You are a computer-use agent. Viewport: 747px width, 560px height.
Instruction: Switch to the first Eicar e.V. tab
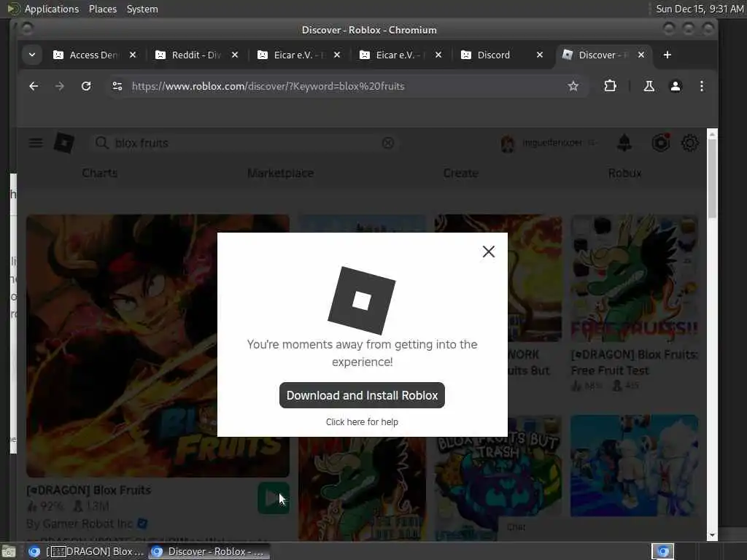[299, 55]
